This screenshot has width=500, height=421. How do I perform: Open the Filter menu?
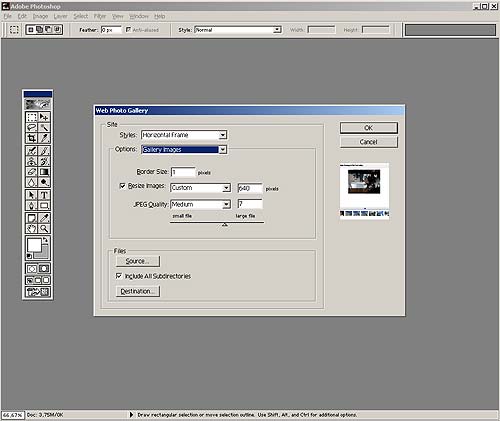tap(100, 16)
